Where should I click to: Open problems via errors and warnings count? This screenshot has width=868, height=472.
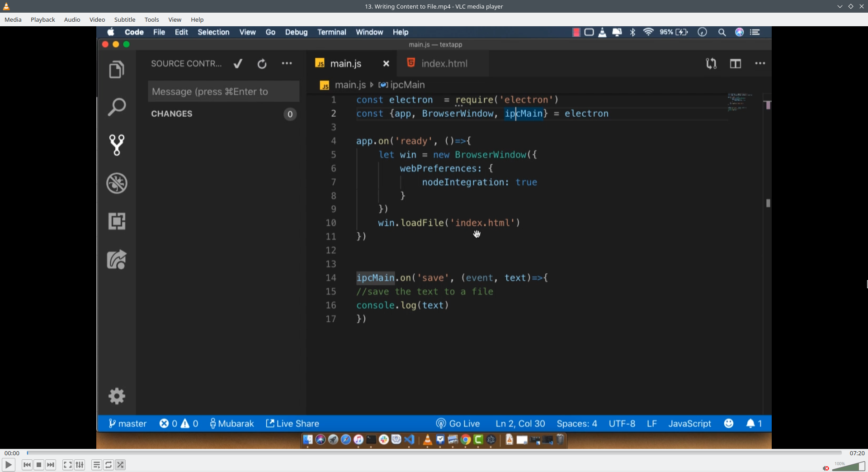click(179, 424)
